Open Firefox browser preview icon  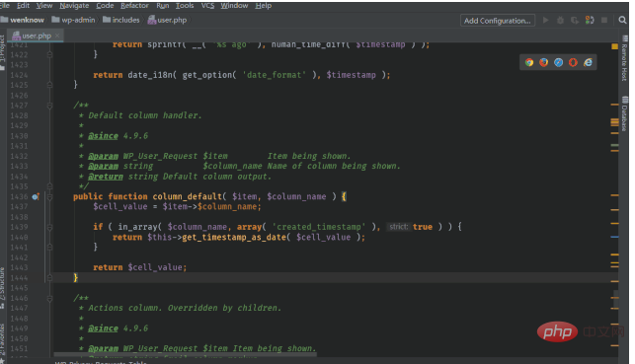coord(544,62)
